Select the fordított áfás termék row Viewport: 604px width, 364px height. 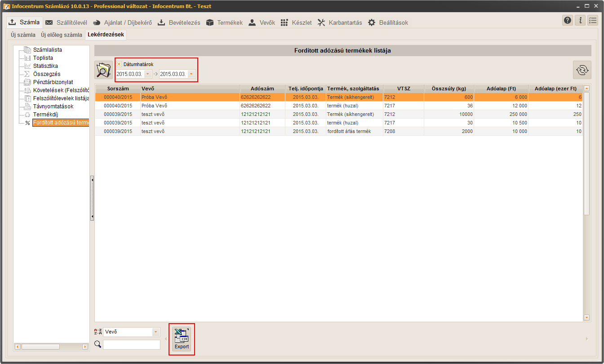(339, 131)
